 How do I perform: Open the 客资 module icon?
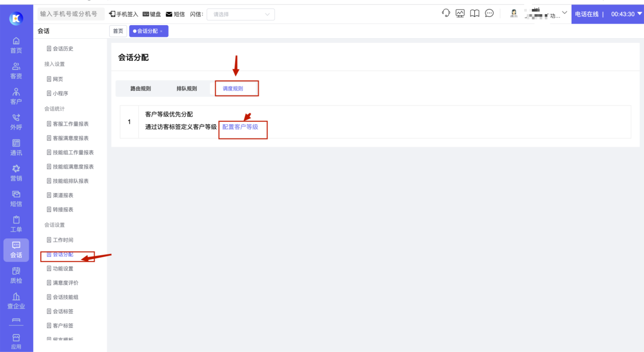point(16,71)
